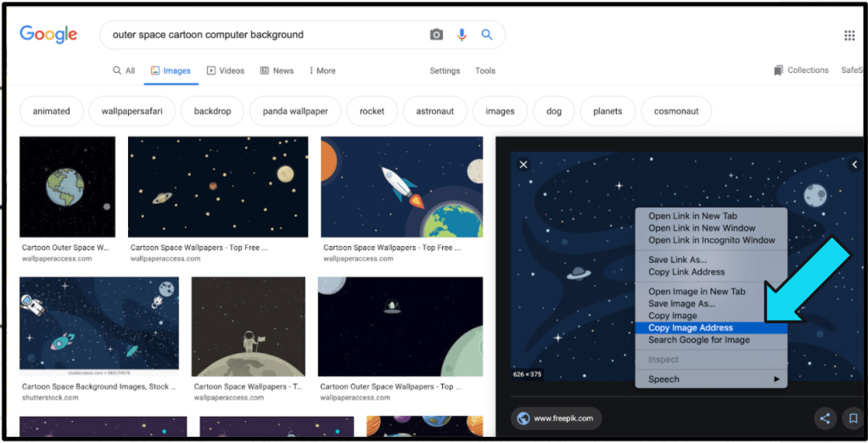Click the share icon in preview panel
The image size is (868, 443).
(x=824, y=418)
